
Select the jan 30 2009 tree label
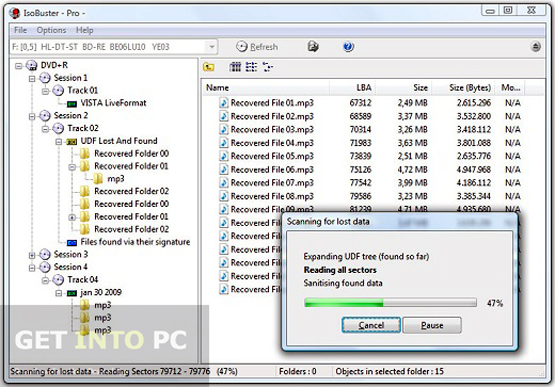point(101,292)
